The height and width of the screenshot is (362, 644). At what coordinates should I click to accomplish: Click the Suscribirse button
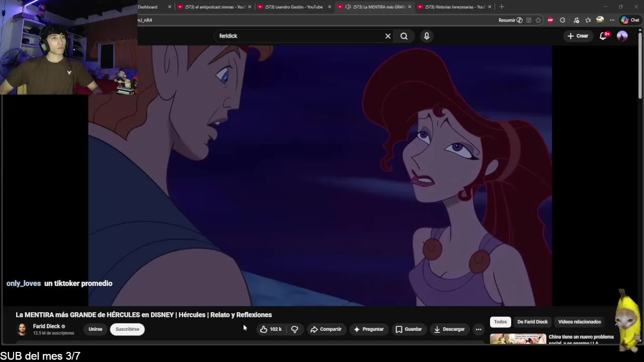127,329
